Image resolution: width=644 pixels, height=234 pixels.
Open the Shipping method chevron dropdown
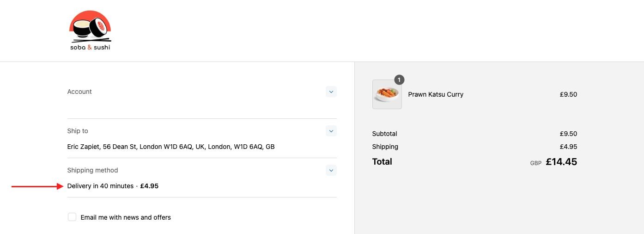click(x=331, y=170)
